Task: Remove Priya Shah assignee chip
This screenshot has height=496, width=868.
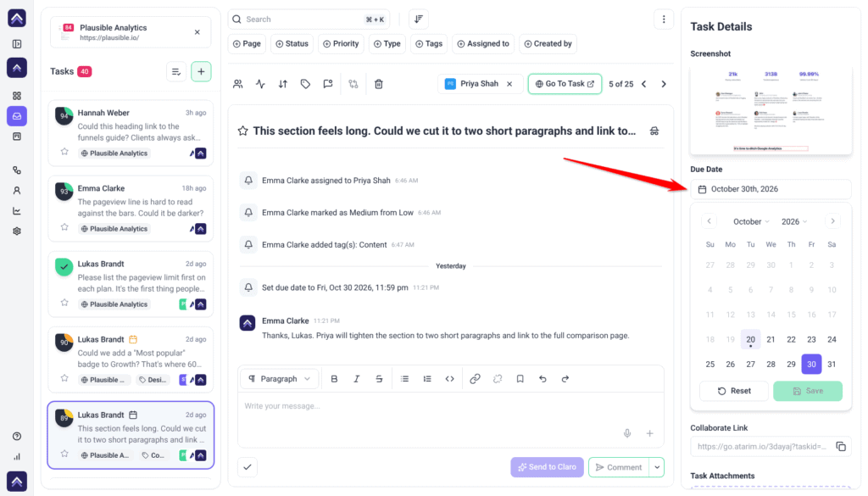Action: click(x=509, y=84)
